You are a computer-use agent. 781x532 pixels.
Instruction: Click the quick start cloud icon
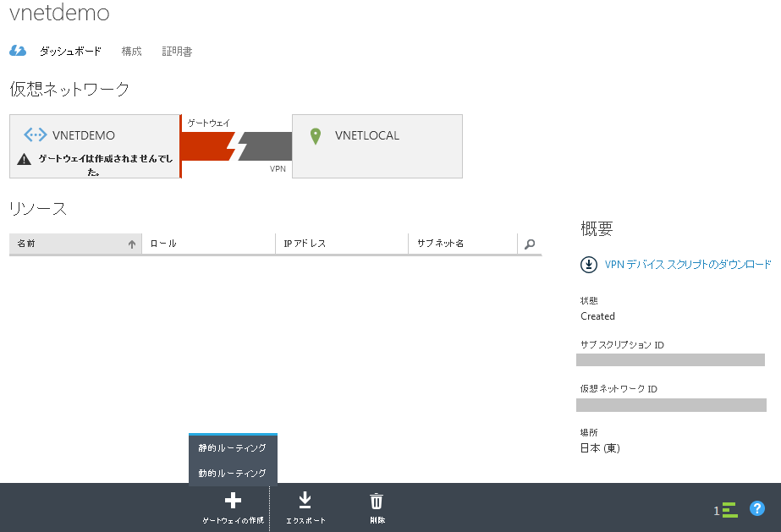[x=18, y=51]
